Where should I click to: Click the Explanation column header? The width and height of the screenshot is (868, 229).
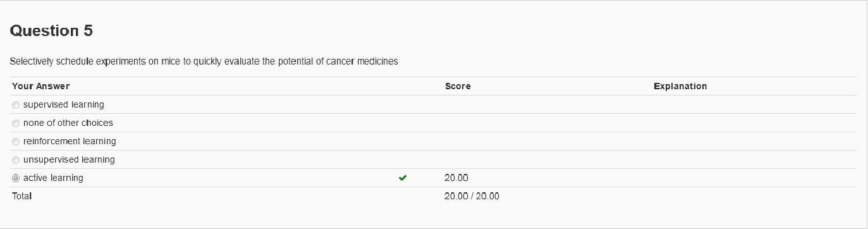680,86
